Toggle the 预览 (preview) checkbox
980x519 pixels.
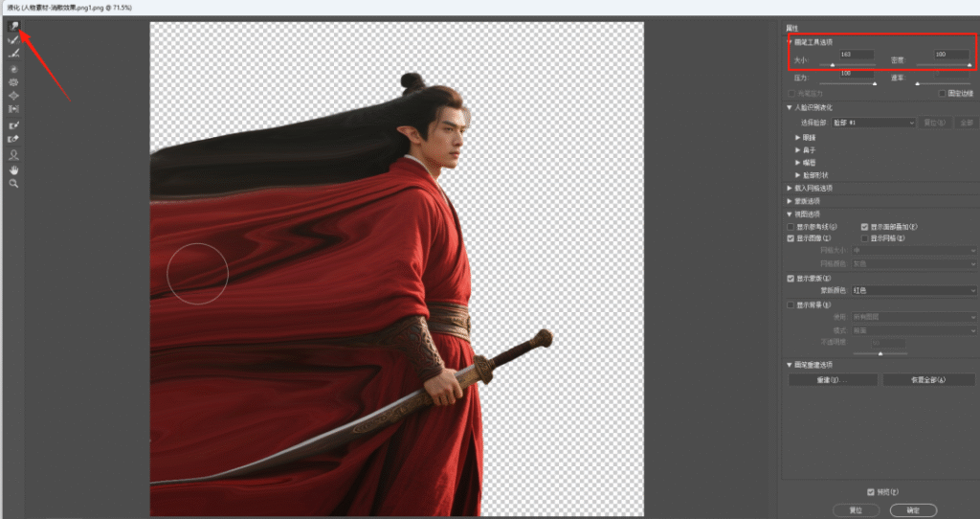871,492
